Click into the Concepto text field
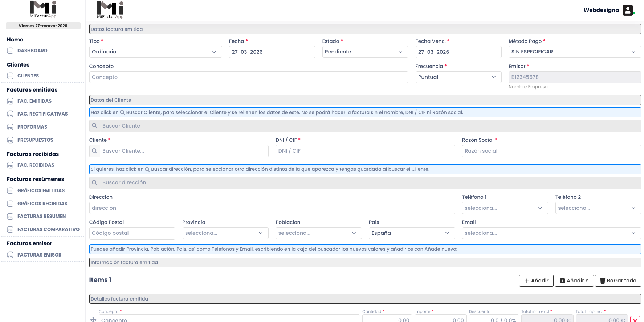This screenshot has height=322, width=644. (248, 77)
